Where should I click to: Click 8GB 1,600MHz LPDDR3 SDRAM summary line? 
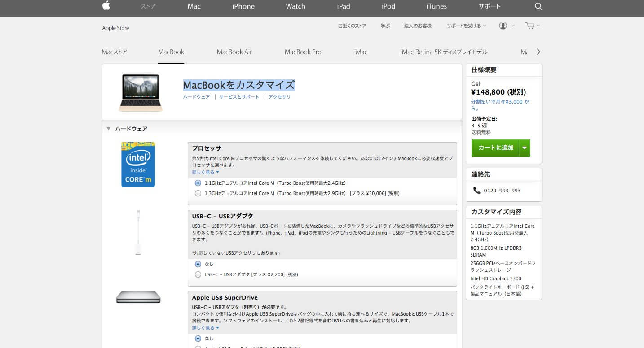coord(496,252)
